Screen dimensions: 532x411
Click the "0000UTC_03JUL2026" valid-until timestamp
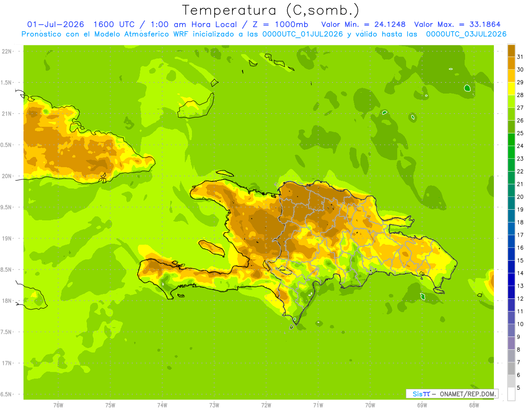click(x=466, y=34)
